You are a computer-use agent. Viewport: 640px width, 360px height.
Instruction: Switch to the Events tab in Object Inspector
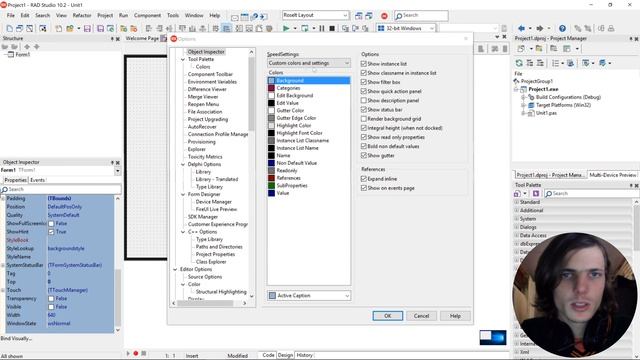pyautogui.click(x=38, y=180)
